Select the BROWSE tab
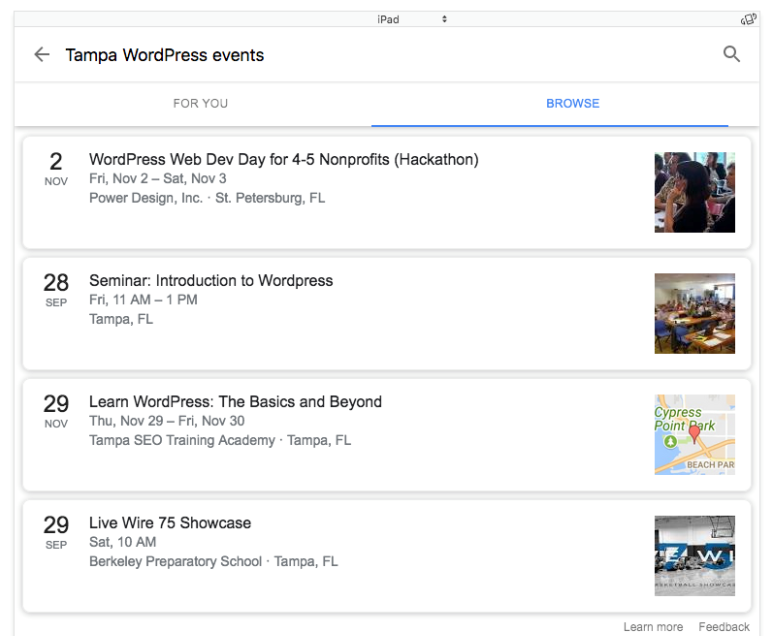Viewport: 772px width, 636px height. pyautogui.click(x=573, y=103)
